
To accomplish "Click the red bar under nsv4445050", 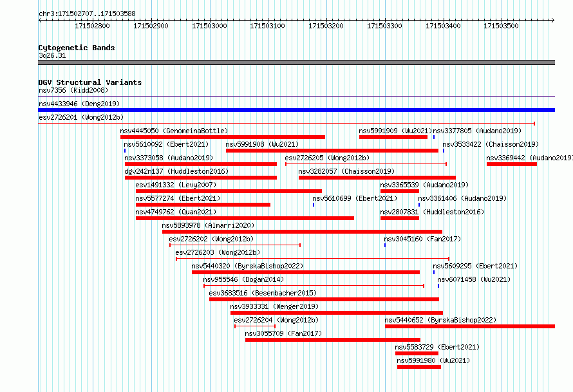I will coord(223,137).
